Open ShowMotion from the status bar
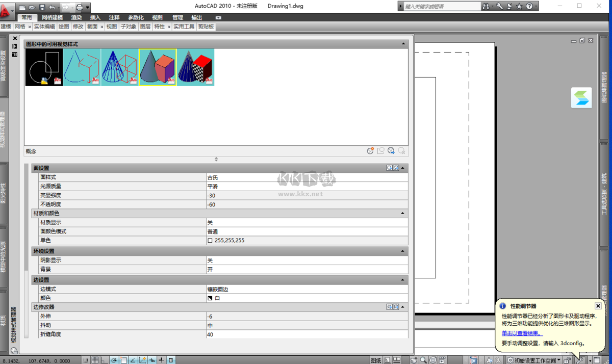The image size is (612, 364). tap(442, 359)
